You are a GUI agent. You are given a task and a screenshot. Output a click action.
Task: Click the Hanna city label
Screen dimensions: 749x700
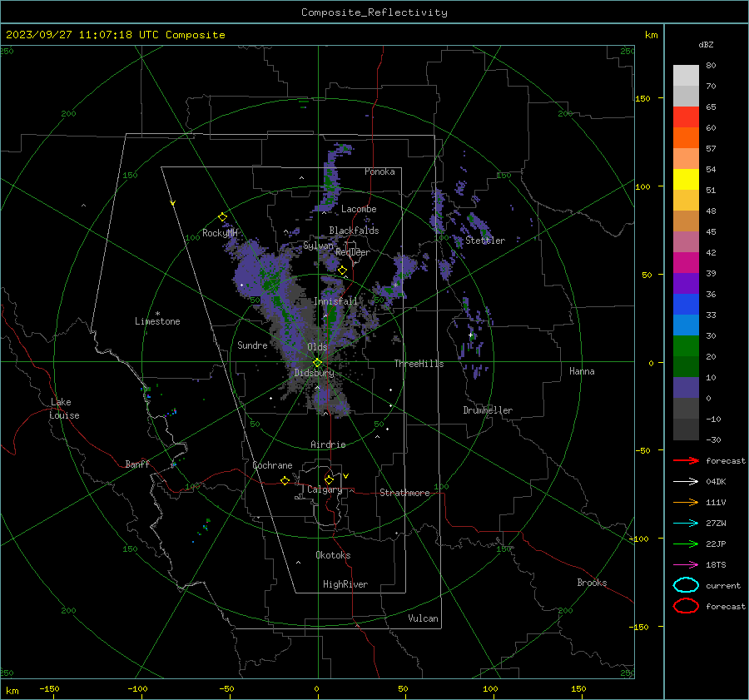click(x=582, y=371)
